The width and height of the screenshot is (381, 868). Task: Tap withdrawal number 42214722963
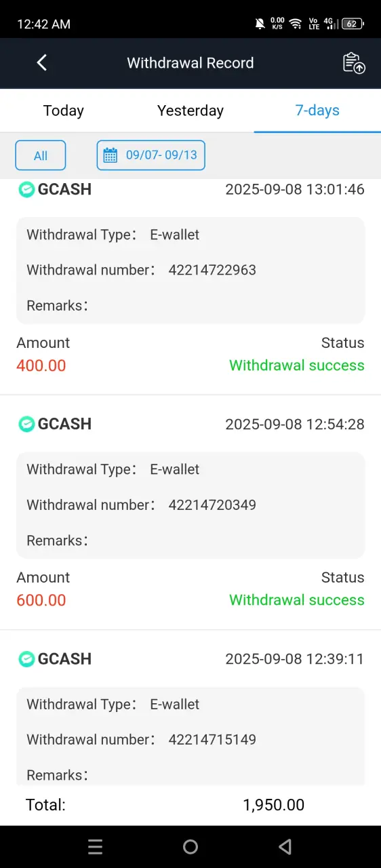(x=212, y=270)
